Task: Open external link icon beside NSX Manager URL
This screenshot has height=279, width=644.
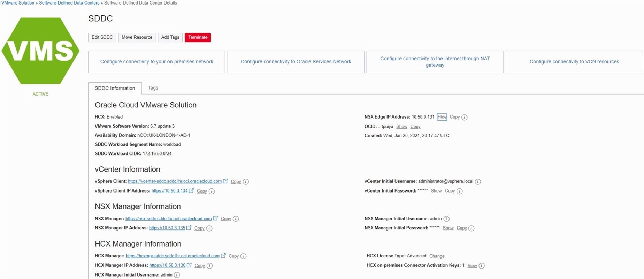Action: click(215, 218)
